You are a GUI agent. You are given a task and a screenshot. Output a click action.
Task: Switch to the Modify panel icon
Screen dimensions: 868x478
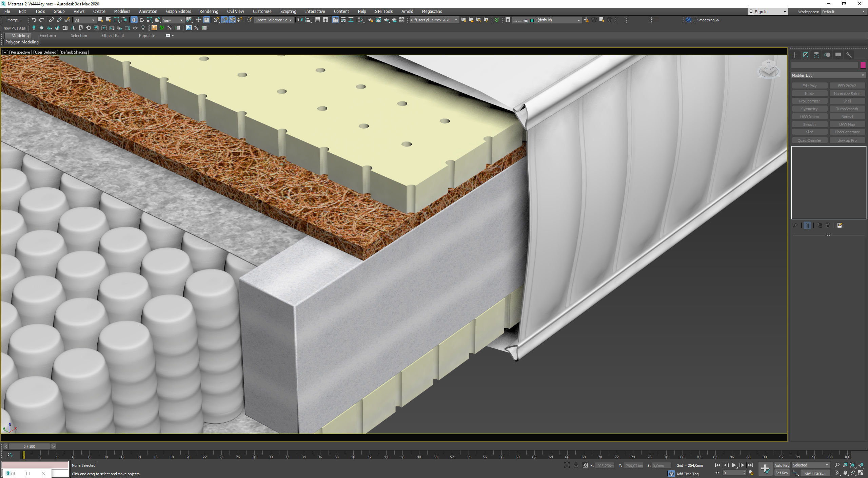click(806, 55)
